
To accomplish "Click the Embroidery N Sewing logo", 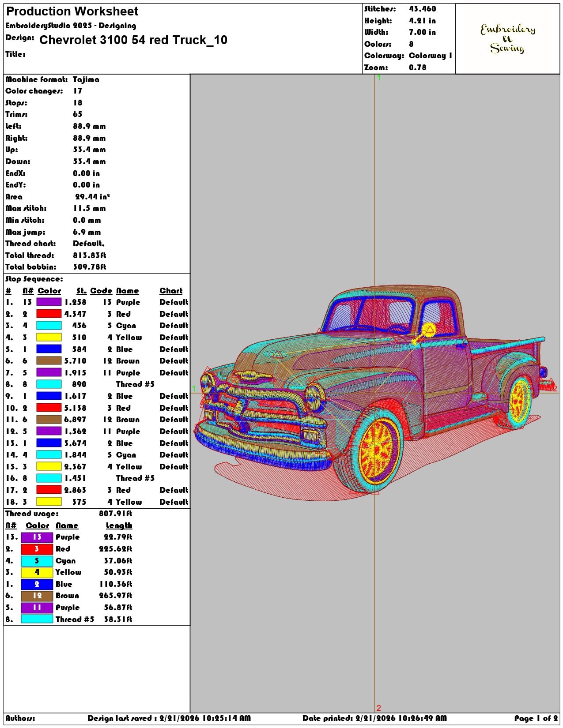I will coord(508,39).
